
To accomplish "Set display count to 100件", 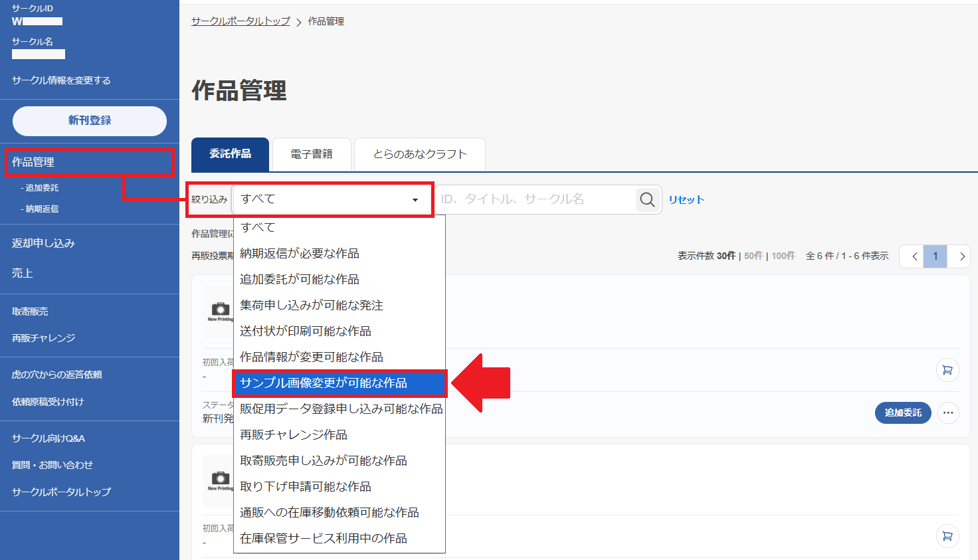I will click(x=783, y=256).
